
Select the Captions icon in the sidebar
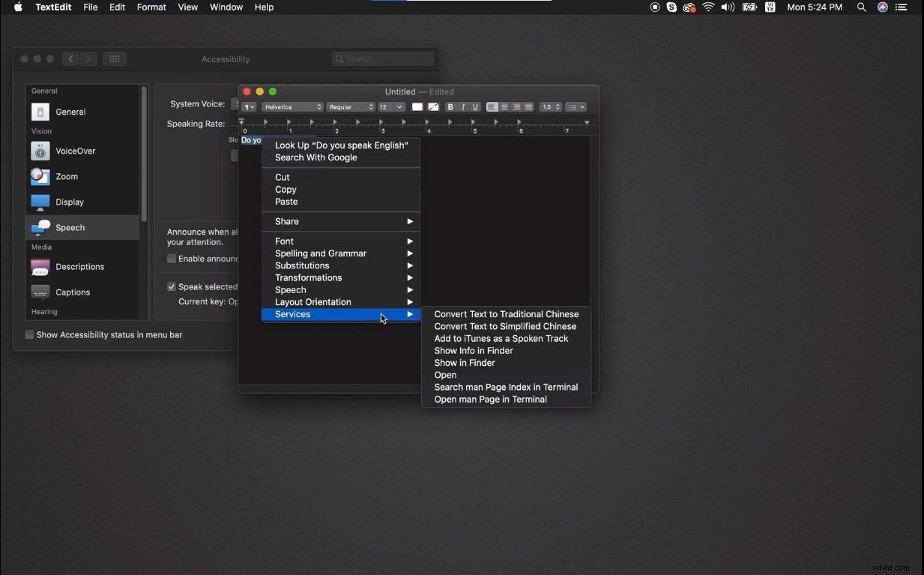(40, 292)
